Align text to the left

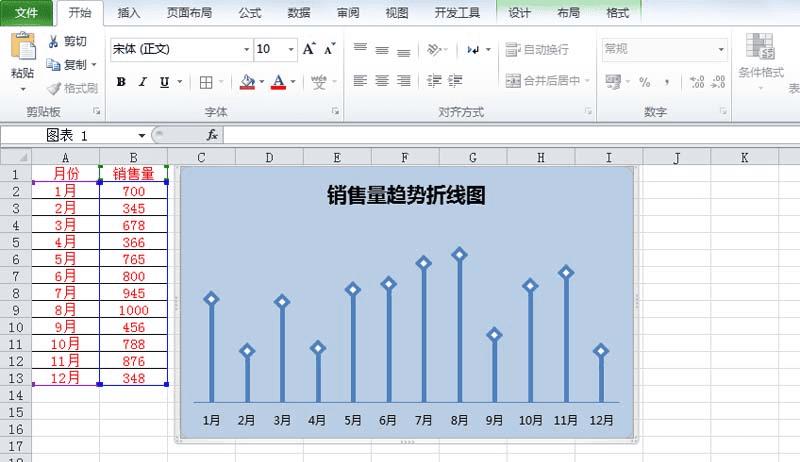(360, 81)
